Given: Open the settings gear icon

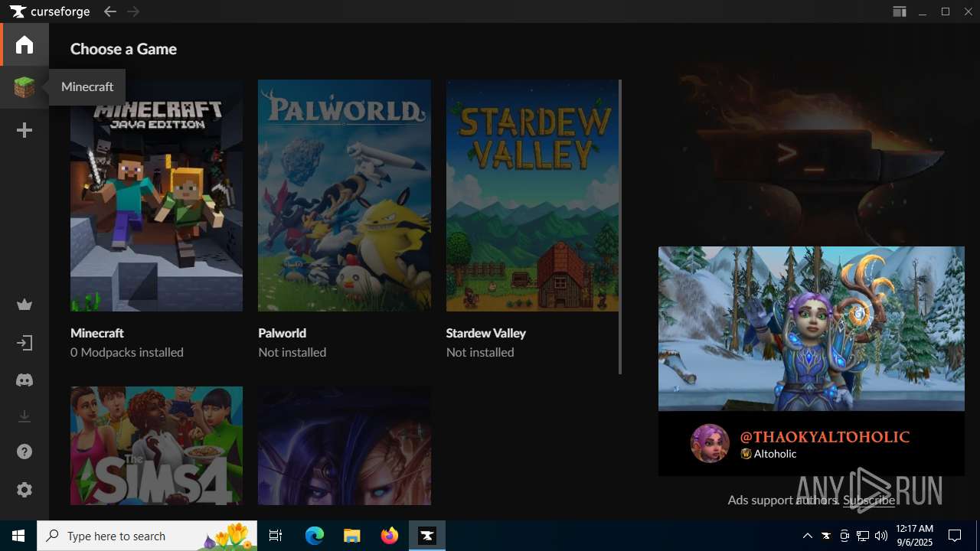Looking at the screenshot, I should (x=24, y=490).
